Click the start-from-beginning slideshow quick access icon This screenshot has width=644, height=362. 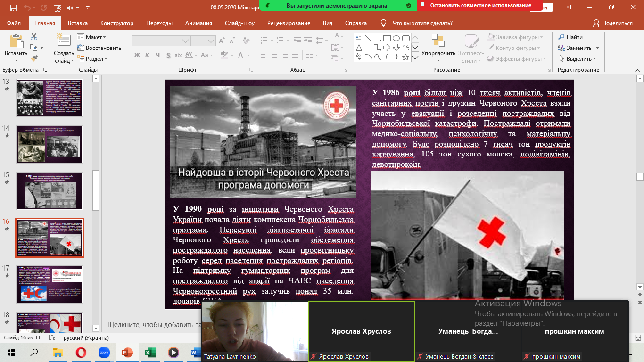click(x=58, y=8)
